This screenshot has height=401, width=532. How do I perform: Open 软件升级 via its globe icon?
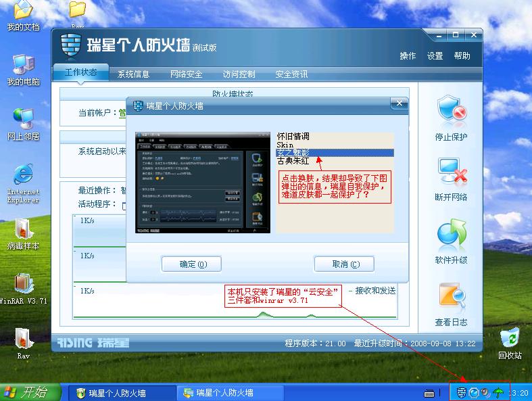(x=452, y=233)
